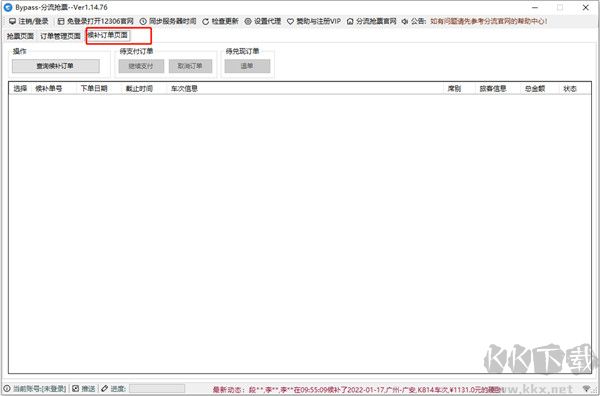Click the 最新动态 news ticker text
The height and width of the screenshot is (396, 600).
click(x=359, y=389)
